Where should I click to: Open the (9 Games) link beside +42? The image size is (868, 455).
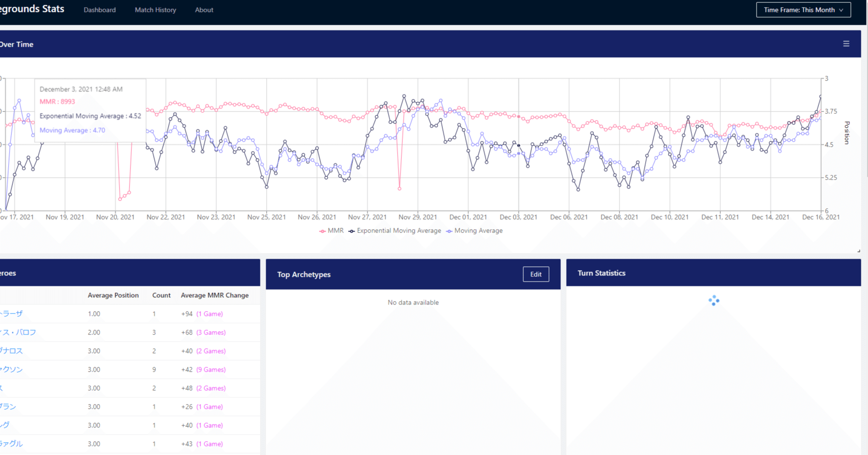(x=211, y=370)
